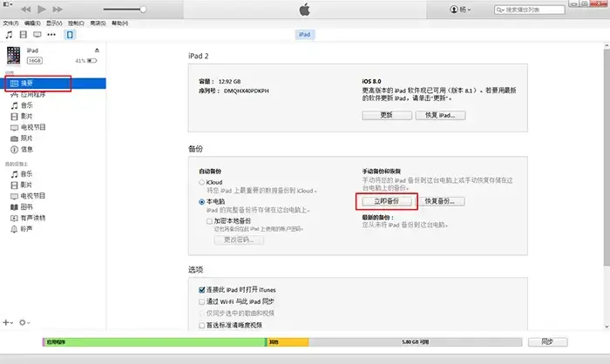Click the play button

coord(42,9)
